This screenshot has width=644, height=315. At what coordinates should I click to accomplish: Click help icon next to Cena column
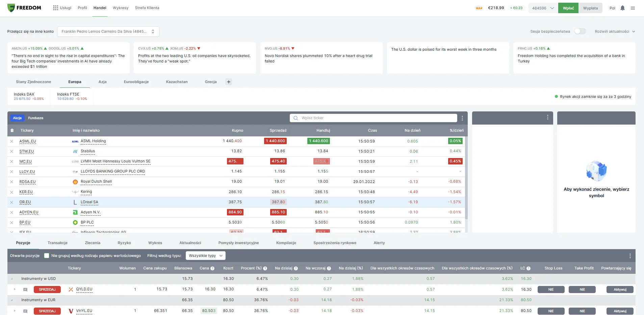click(x=212, y=268)
